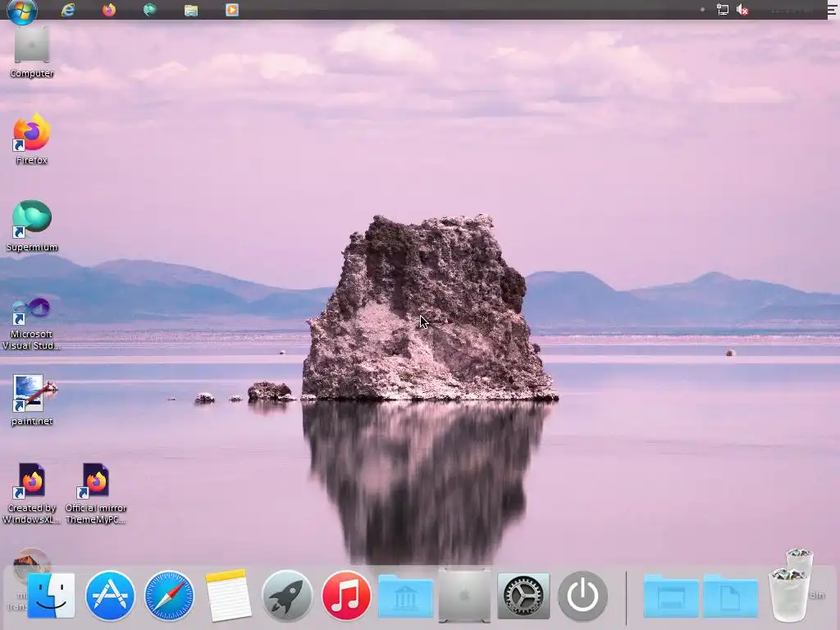Screen dimensions: 840x630
Task: Select the Microsoft Visual Studio shortcut
Action: (32, 323)
